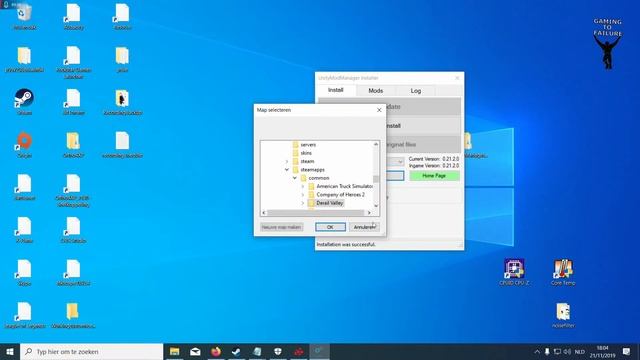Switch to the Install tab in UnityModManager

point(336,90)
